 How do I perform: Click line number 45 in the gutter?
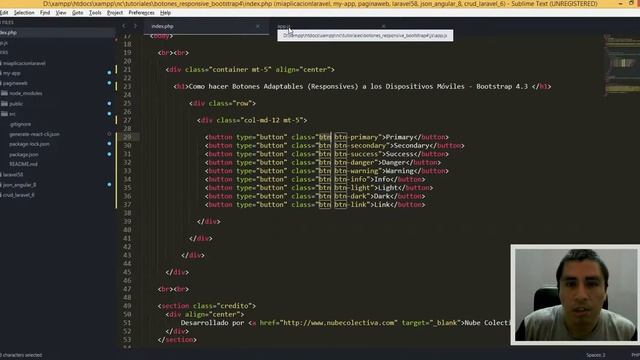pos(127,272)
